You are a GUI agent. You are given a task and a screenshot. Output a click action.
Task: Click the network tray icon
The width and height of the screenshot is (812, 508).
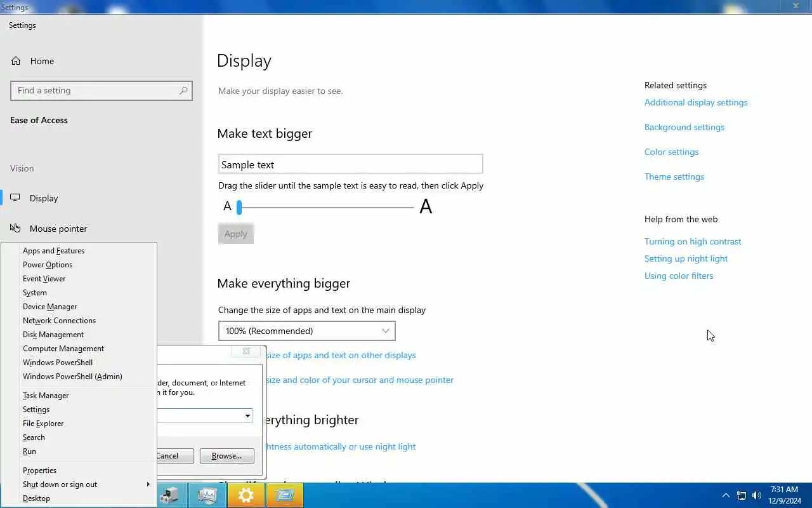[741, 495]
